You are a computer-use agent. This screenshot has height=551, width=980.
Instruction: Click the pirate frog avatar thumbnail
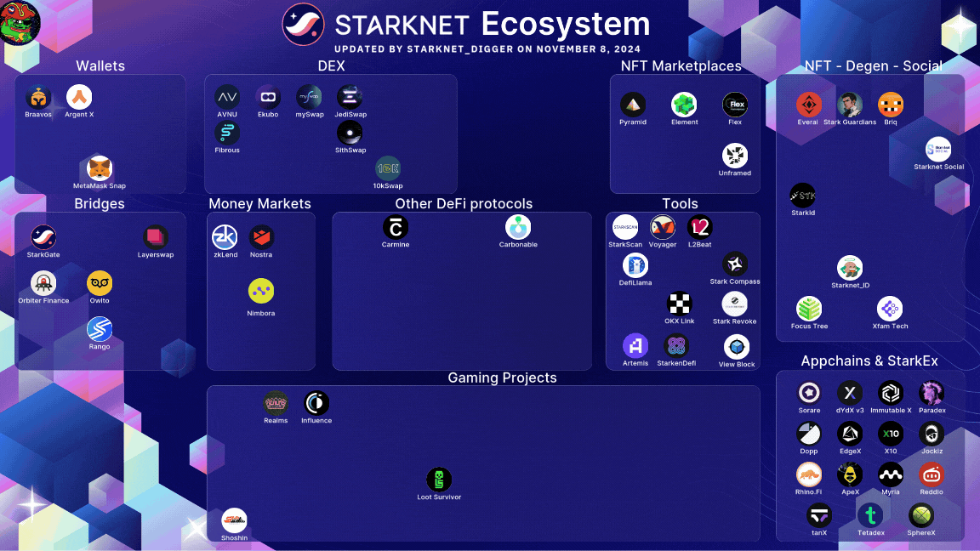(19, 22)
